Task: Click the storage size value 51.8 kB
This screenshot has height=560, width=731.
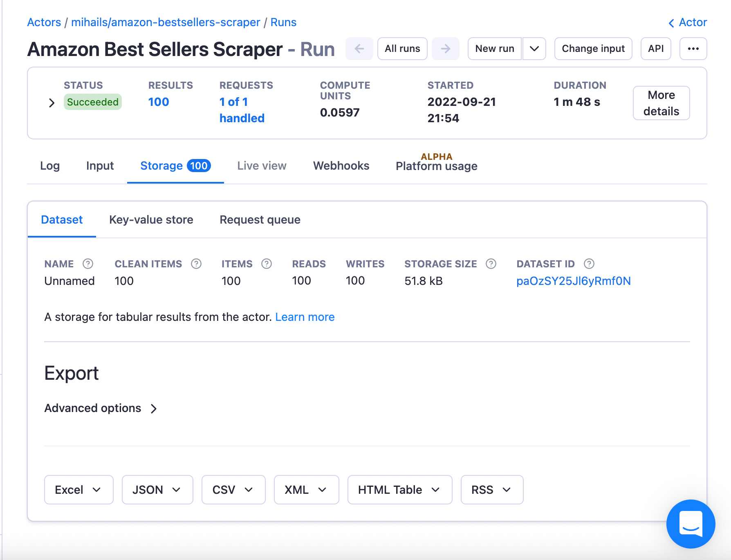Action: (424, 281)
